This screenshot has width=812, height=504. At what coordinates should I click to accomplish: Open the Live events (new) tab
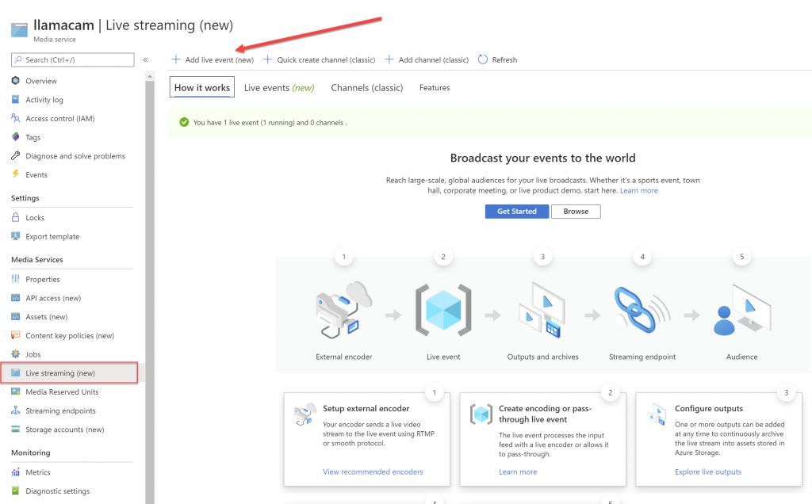[279, 88]
